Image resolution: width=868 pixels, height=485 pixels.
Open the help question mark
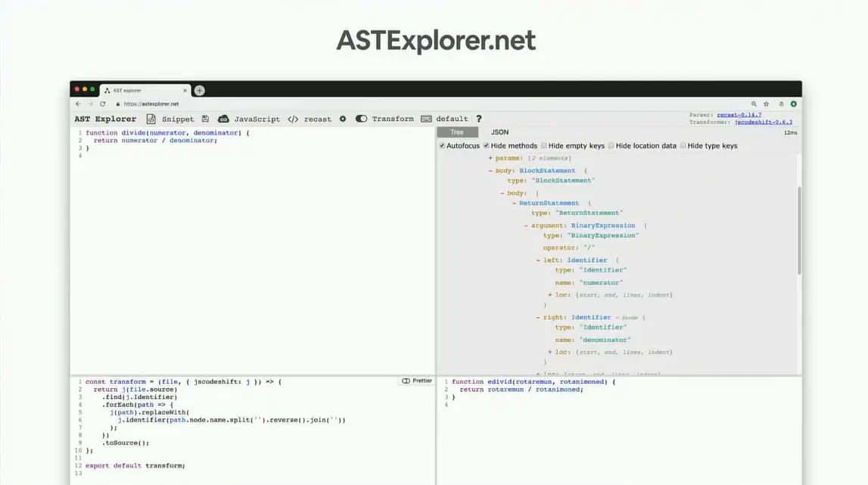pos(479,119)
